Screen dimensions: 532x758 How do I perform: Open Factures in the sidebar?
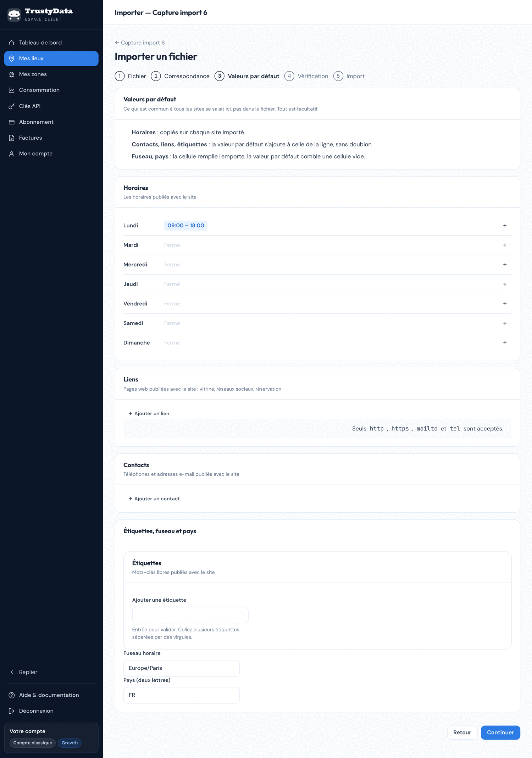tap(51, 138)
